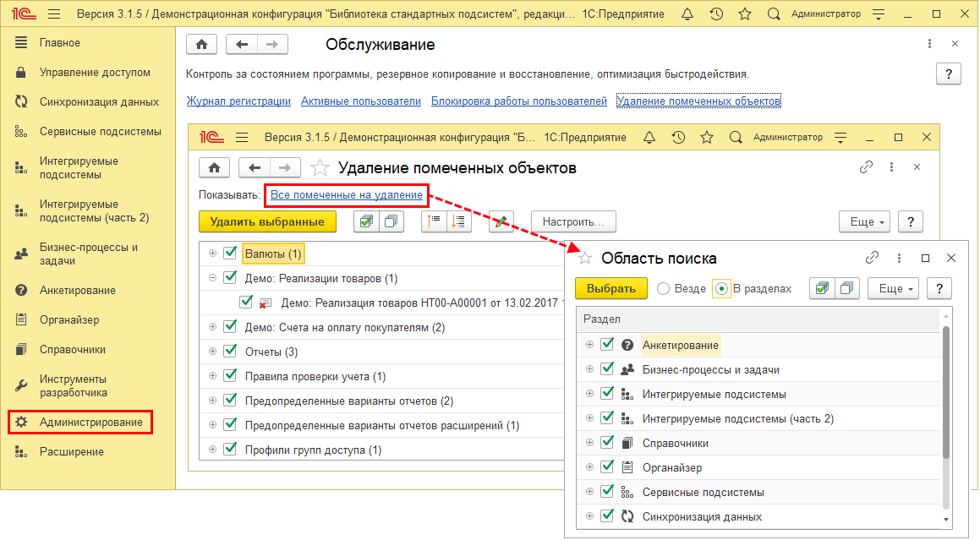980x540 pixels.
Task: Add Удаление помеченных объектов to favorites star
Action: (x=320, y=167)
